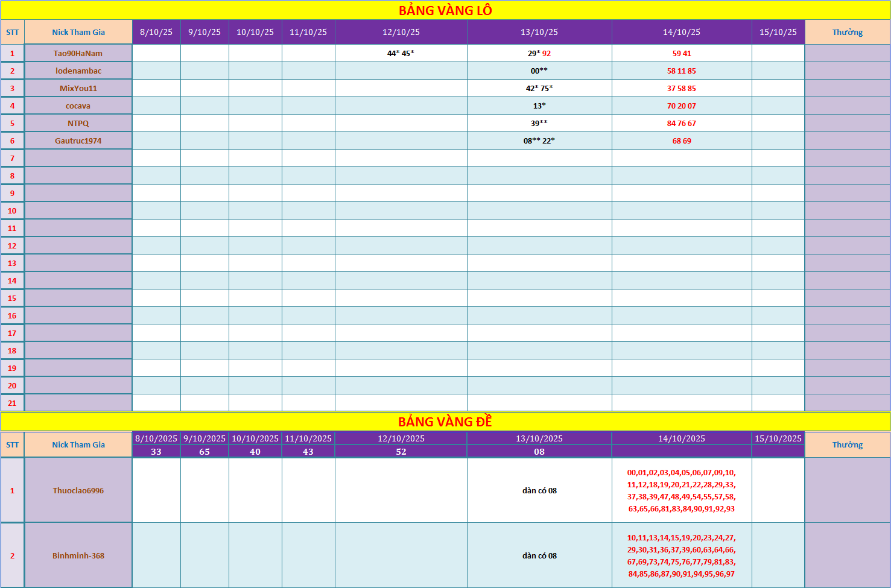Click the 12/10/25 column header in LÔ table

click(401, 32)
